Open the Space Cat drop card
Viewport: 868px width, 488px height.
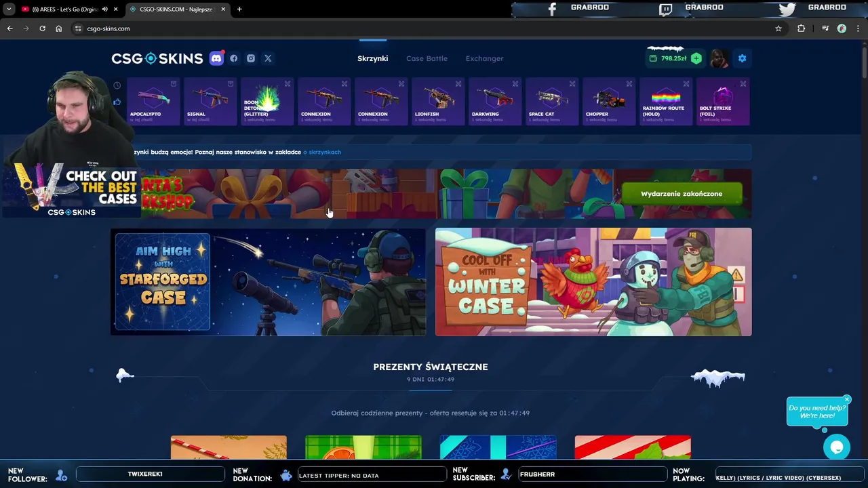pos(552,102)
